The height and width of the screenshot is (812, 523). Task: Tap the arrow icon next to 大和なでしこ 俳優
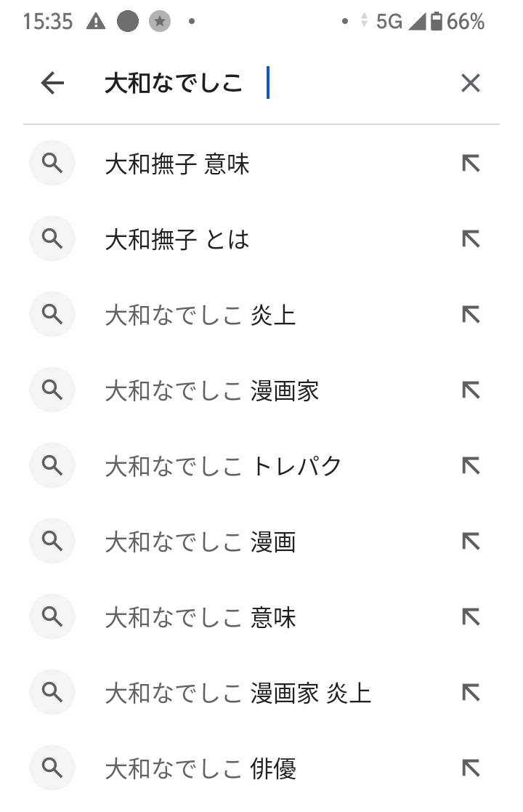click(471, 768)
